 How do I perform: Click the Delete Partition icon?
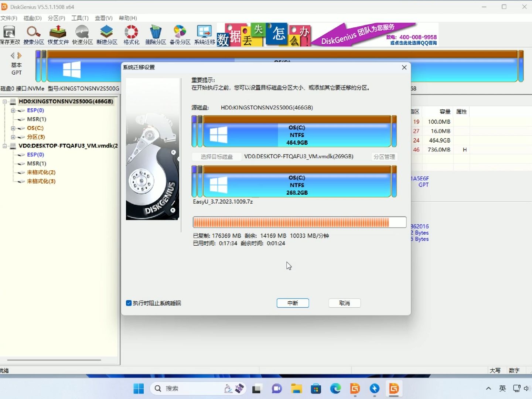(156, 35)
